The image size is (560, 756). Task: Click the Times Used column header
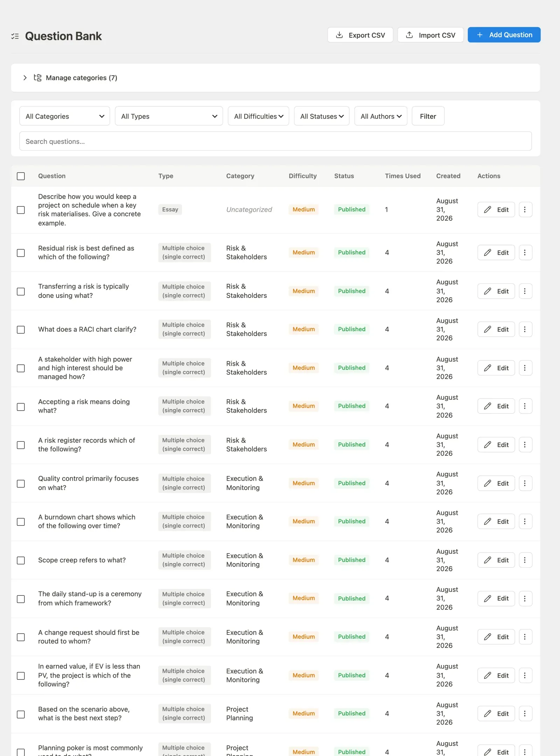[x=402, y=176]
